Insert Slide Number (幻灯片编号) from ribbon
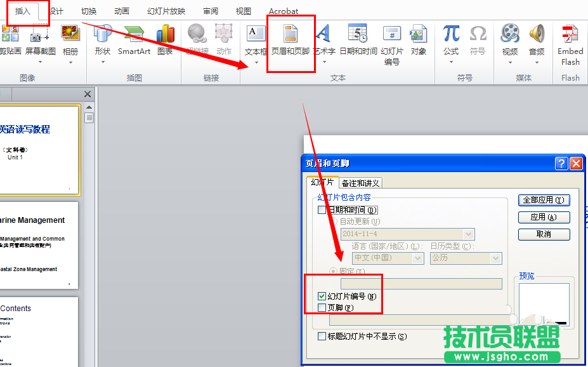The image size is (588, 367). (x=392, y=33)
